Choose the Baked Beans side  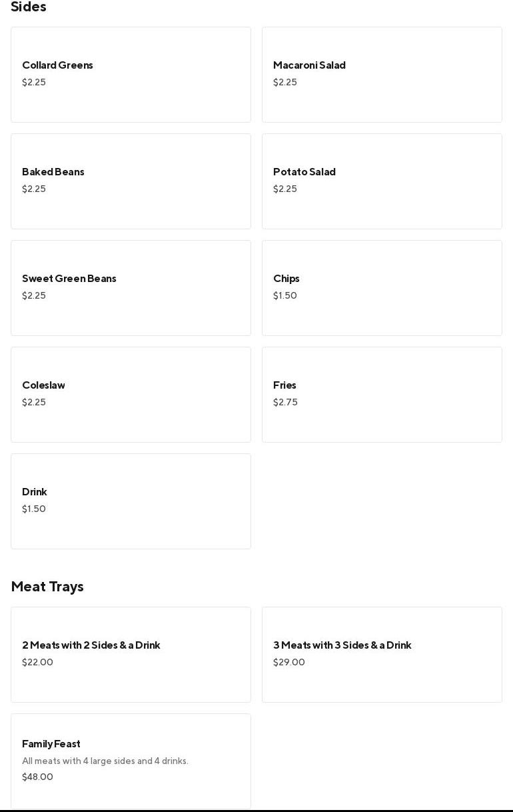tap(131, 181)
